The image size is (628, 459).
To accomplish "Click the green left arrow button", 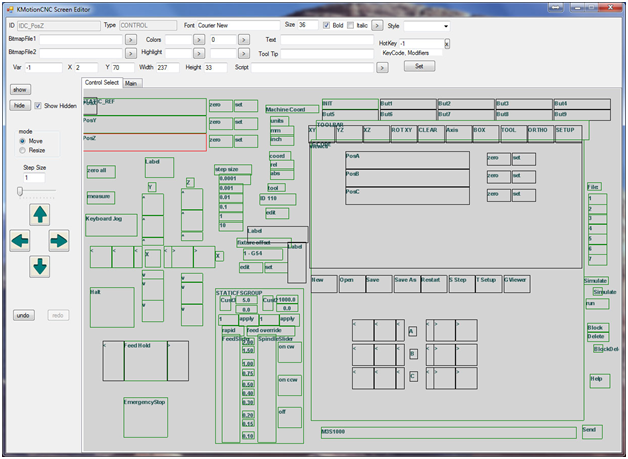I will (19, 240).
